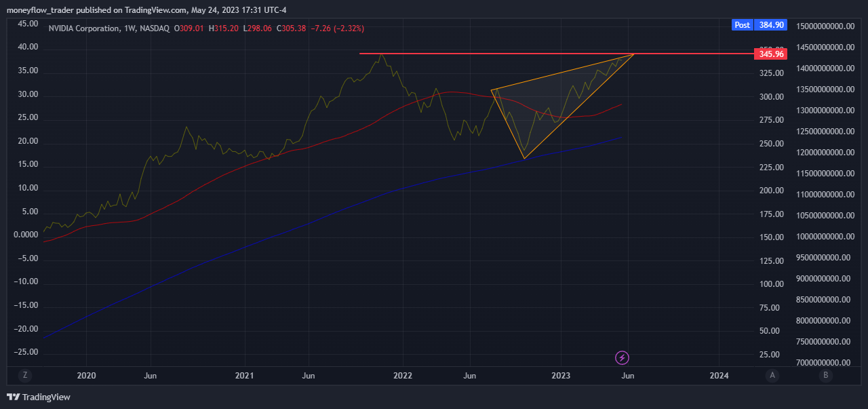Select the red 345.96 price label
Screen dimensions: 868x409
770,54
